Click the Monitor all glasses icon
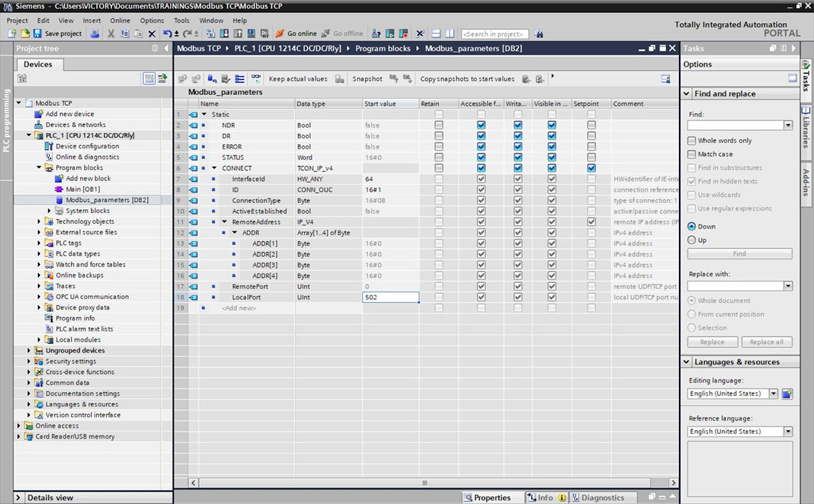Image resolution: width=814 pixels, height=504 pixels. (256, 79)
